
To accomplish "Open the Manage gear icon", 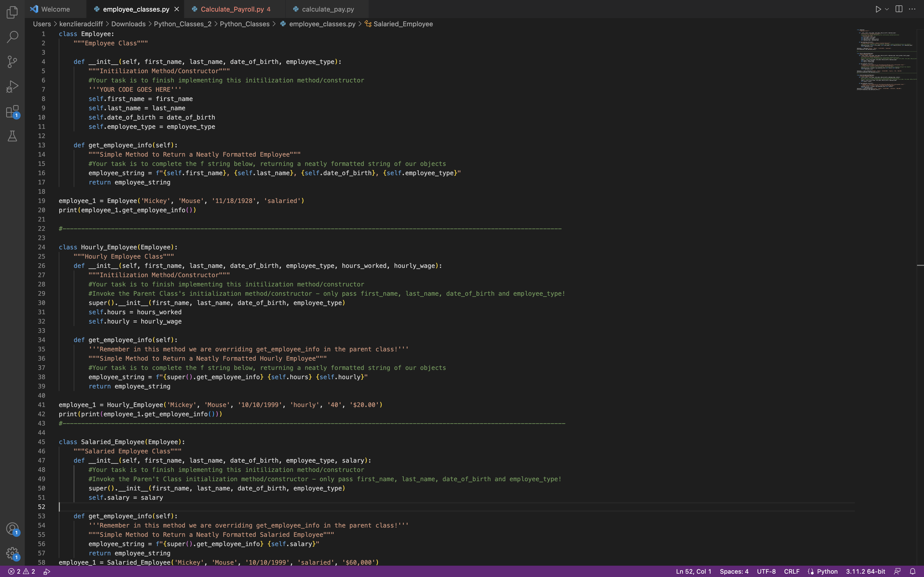I will point(12,553).
